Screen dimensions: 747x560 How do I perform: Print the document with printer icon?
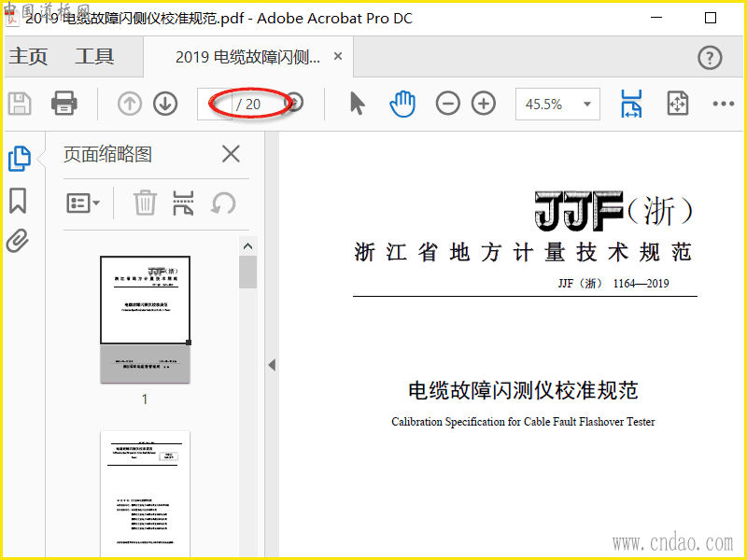coord(63,104)
